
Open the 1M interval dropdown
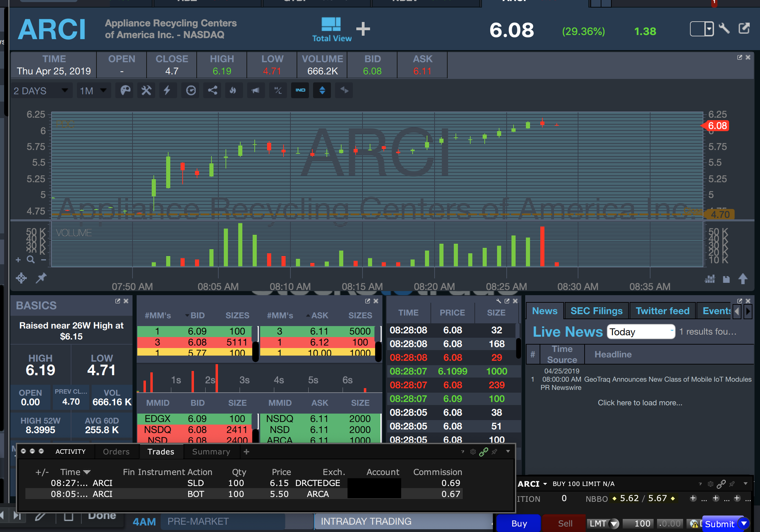[x=93, y=91]
